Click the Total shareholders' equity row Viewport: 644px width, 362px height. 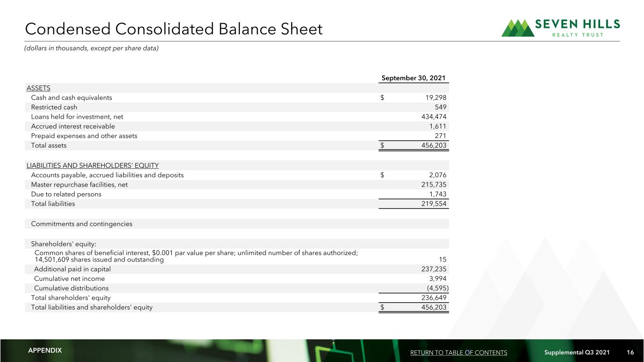pos(237,297)
